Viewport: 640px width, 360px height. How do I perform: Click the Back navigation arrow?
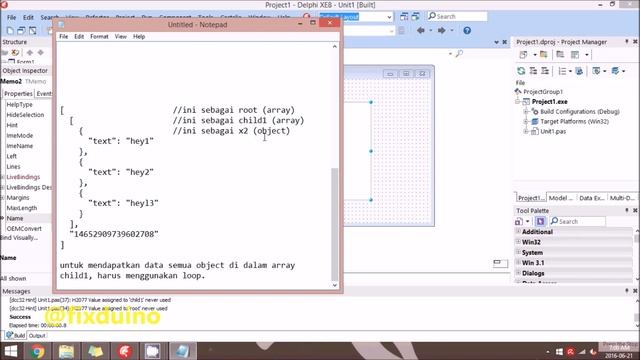(420, 31)
